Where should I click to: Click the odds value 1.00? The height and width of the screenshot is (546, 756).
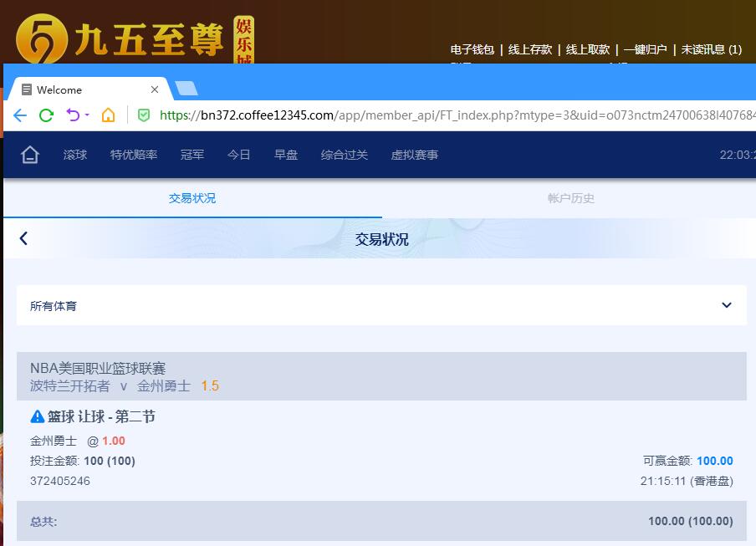[x=113, y=441]
